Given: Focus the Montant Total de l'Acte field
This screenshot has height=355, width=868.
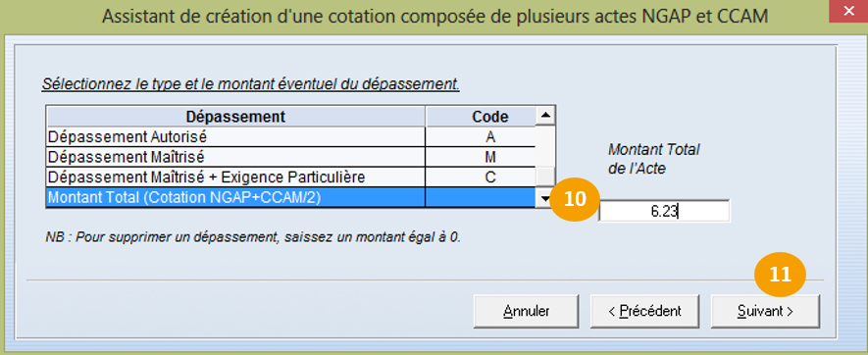Looking at the screenshot, I should pyautogui.click(x=664, y=211).
